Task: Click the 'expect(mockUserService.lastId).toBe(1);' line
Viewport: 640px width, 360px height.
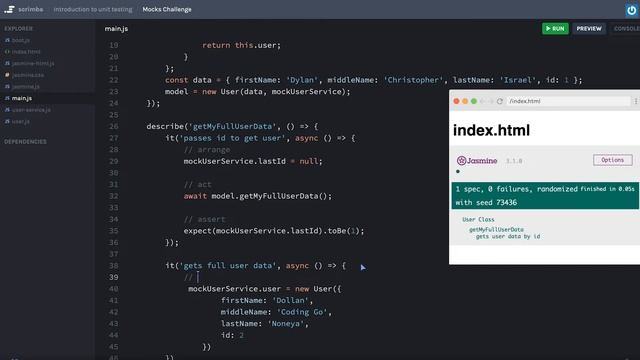Action: pyautogui.click(x=274, y=231)
